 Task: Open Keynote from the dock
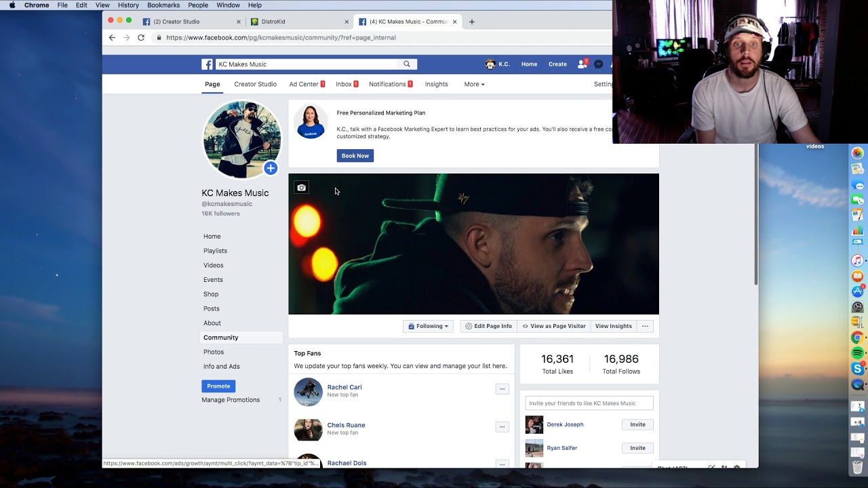pyautogui.click(x=858, y=245)
